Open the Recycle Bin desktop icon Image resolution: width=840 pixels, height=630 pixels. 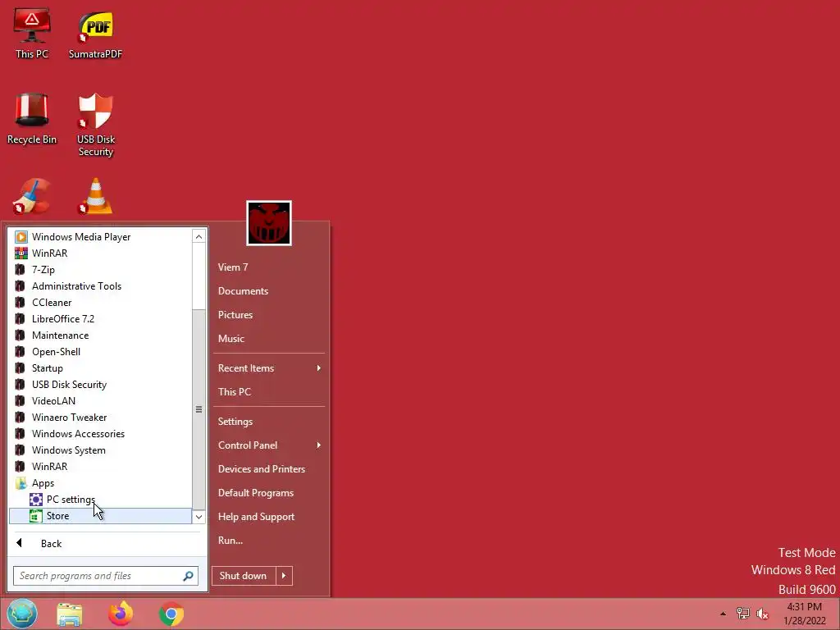[32, 119]
